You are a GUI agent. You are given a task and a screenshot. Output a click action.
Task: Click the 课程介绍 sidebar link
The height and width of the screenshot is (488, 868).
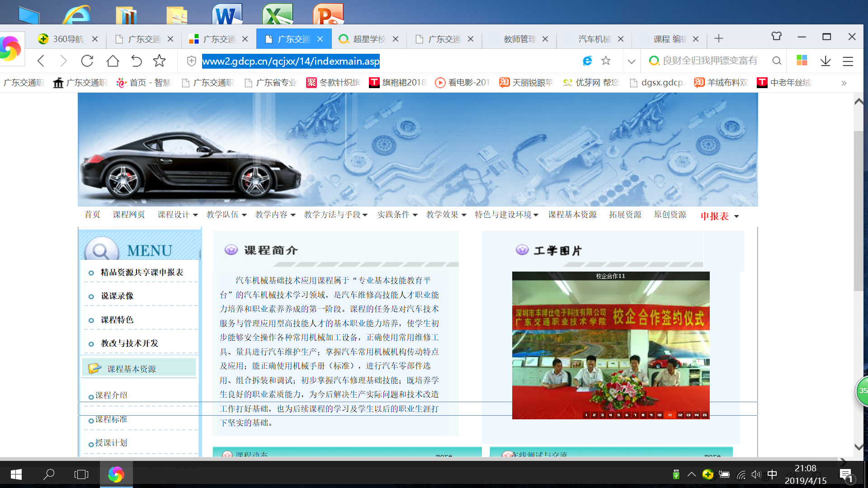pyautogui.click(x=111, y=395)
